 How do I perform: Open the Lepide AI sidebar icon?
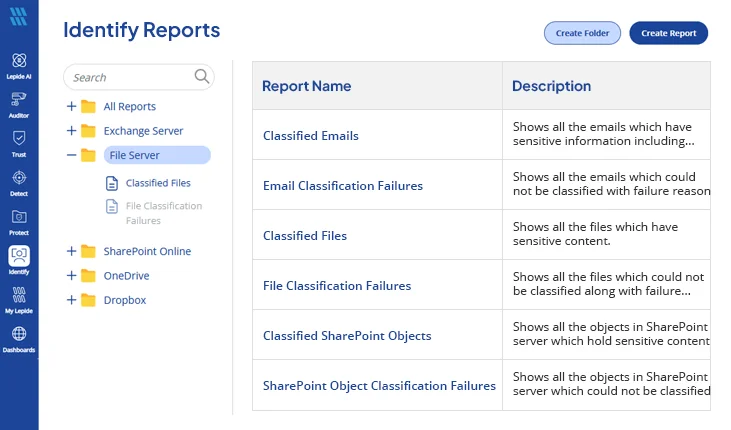19,61
